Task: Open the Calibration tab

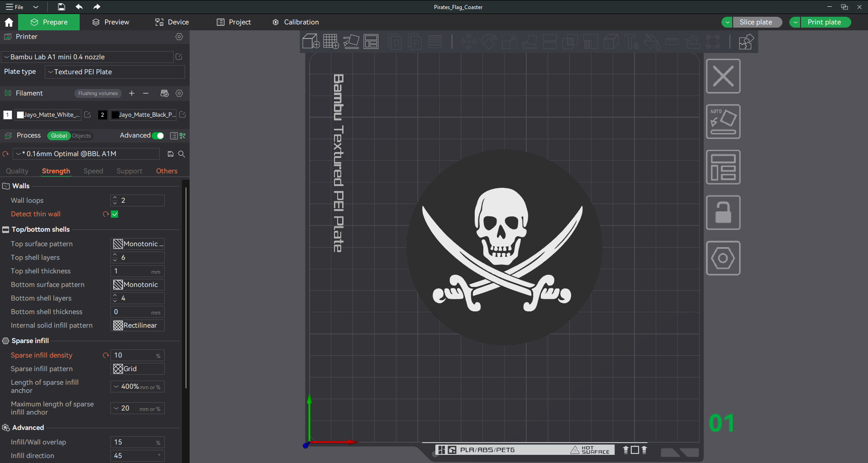Action: [x=296, y=22]
